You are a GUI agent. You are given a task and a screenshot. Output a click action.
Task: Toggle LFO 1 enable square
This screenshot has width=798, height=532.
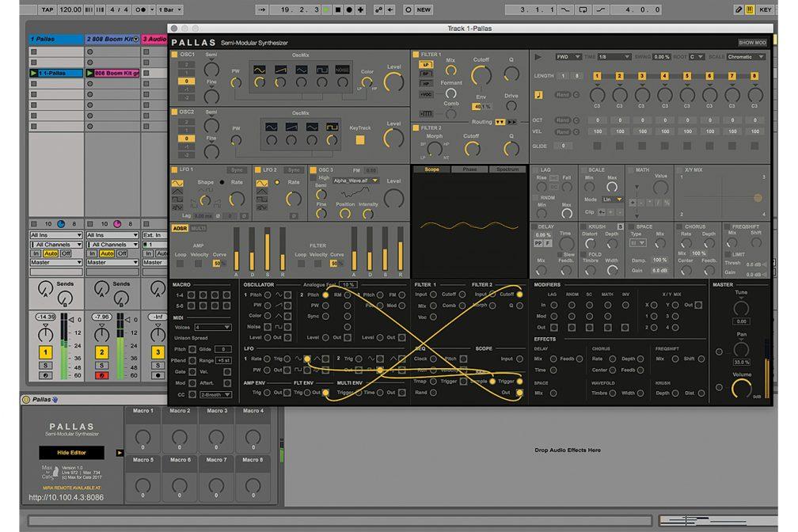(174, 169)
